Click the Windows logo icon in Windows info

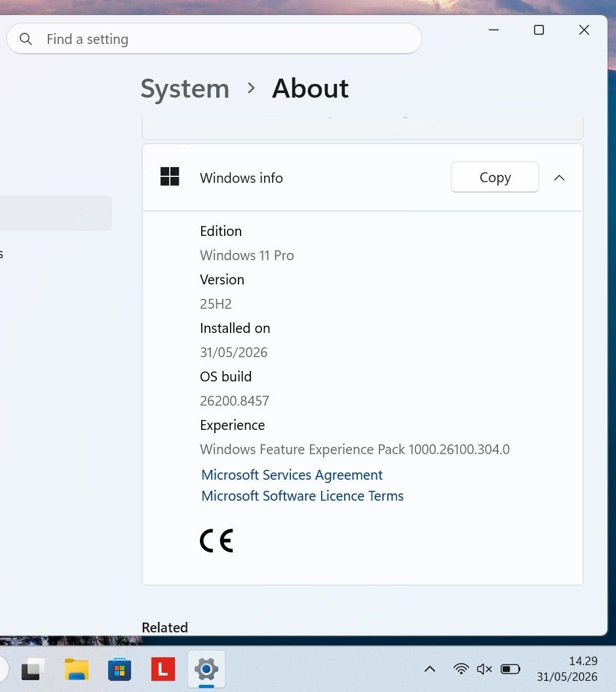tap(170, 176)
